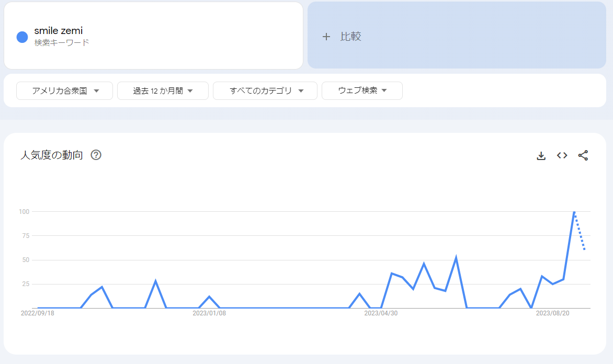Download the interest over time data
The width and height of the screenshot is (613, 364).
[x=541, y=156]
